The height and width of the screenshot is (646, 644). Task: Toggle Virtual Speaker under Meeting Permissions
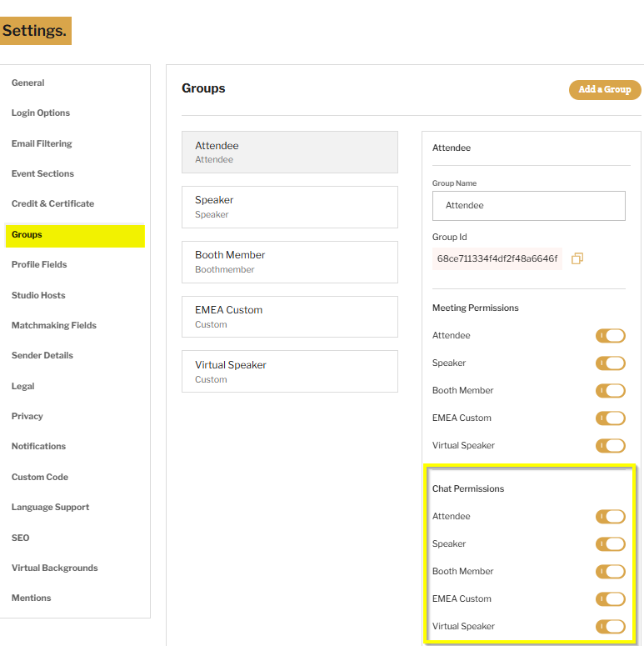pyautogui.click(x=610, y=446)
